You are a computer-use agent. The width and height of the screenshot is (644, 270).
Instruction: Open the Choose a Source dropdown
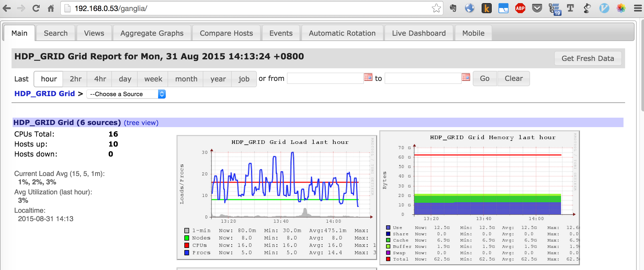tap(126, 94)
